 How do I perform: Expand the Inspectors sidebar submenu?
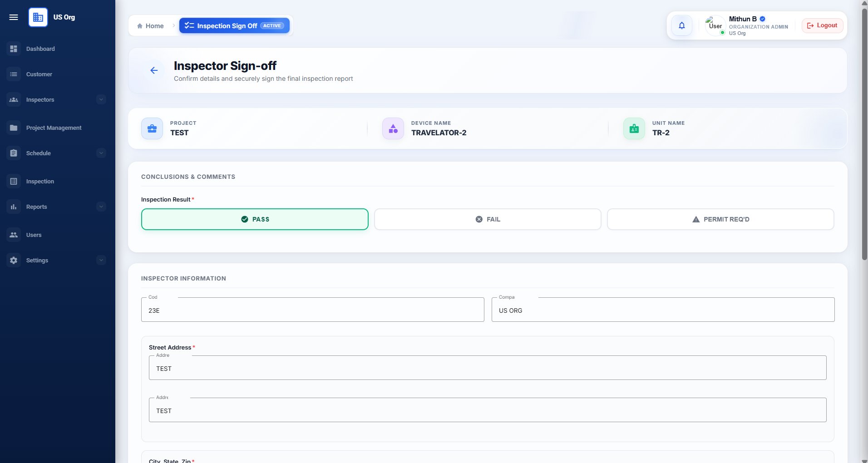click(x=101, y=99)
